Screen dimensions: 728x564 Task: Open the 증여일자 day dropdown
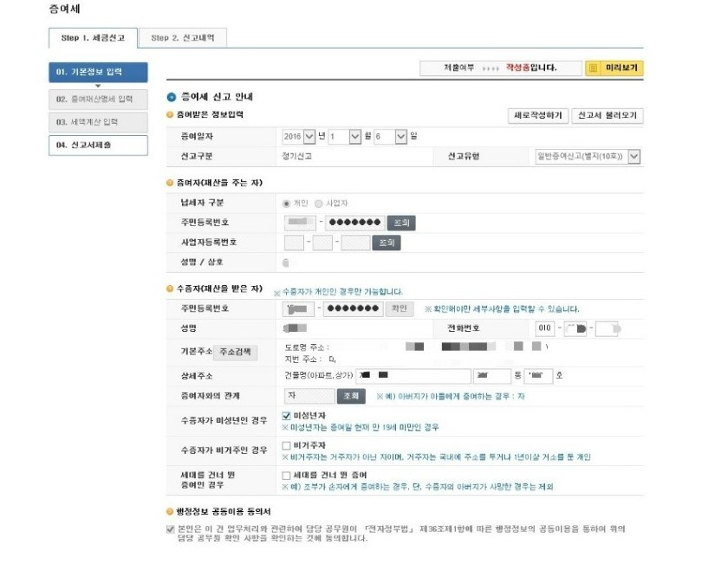point(390,137)
